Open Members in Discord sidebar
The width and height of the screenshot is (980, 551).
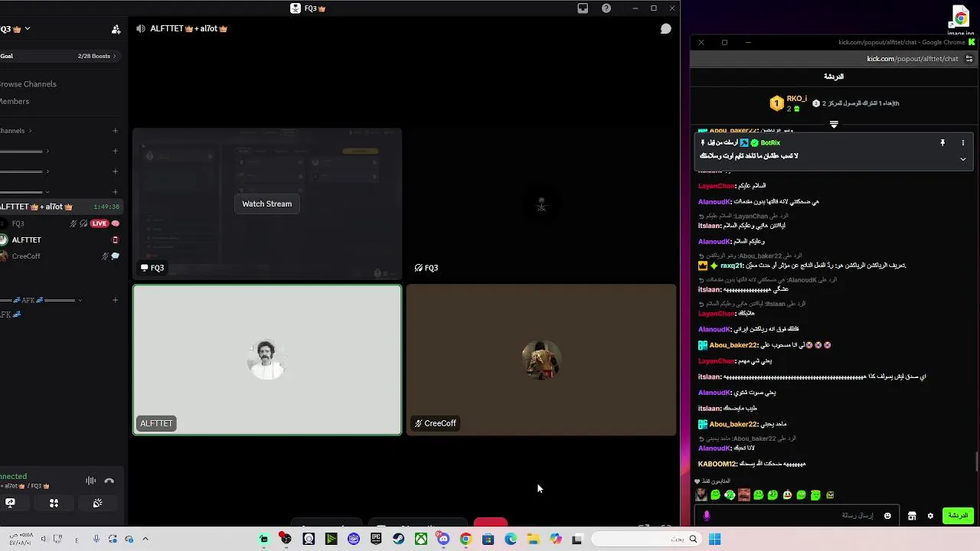pyautogui.click(x=15, y=101)
